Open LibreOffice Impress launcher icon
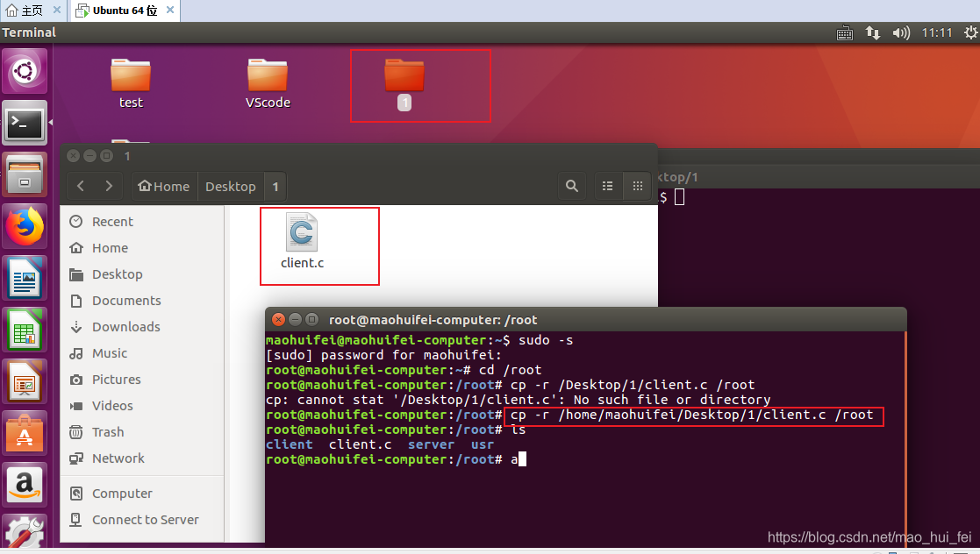Viewport: 980px width, 554px height. click(x=25, y=381)
